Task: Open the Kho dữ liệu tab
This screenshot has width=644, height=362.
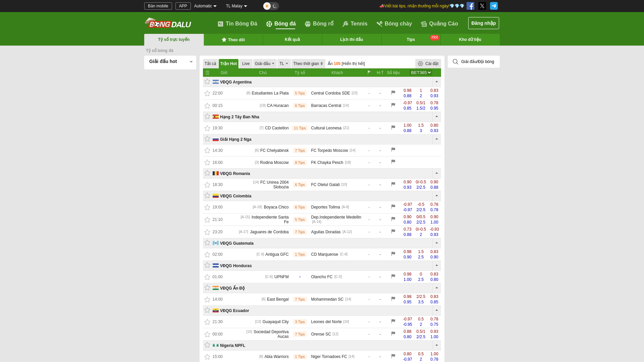Action: 470,40
